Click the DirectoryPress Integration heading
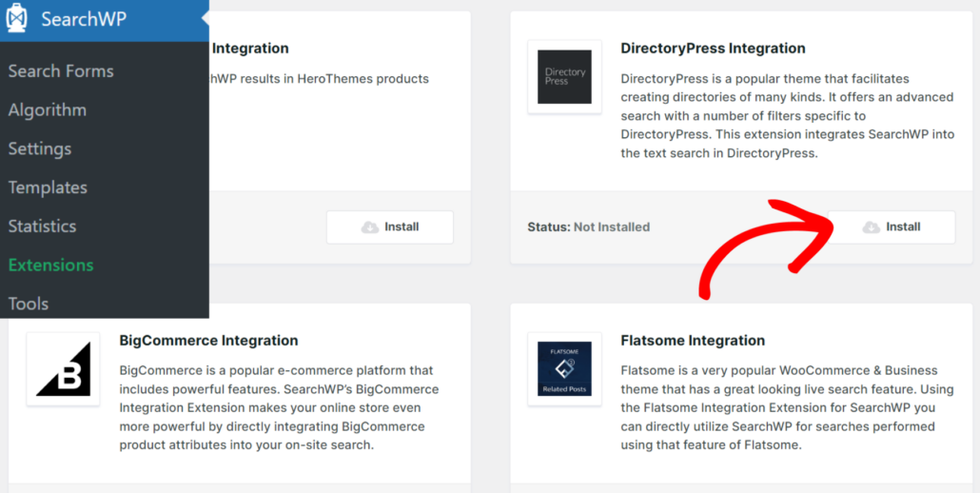 point(713,49)
